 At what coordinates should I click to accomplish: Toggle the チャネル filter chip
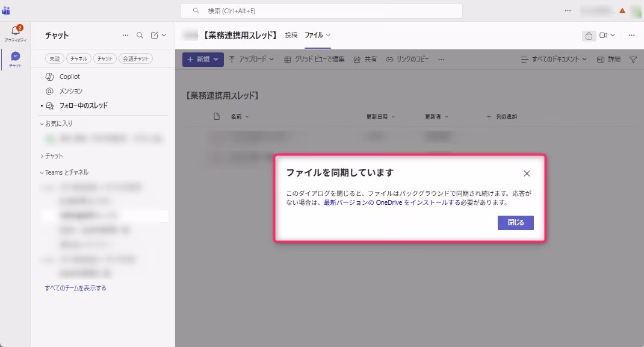[78, 58]
